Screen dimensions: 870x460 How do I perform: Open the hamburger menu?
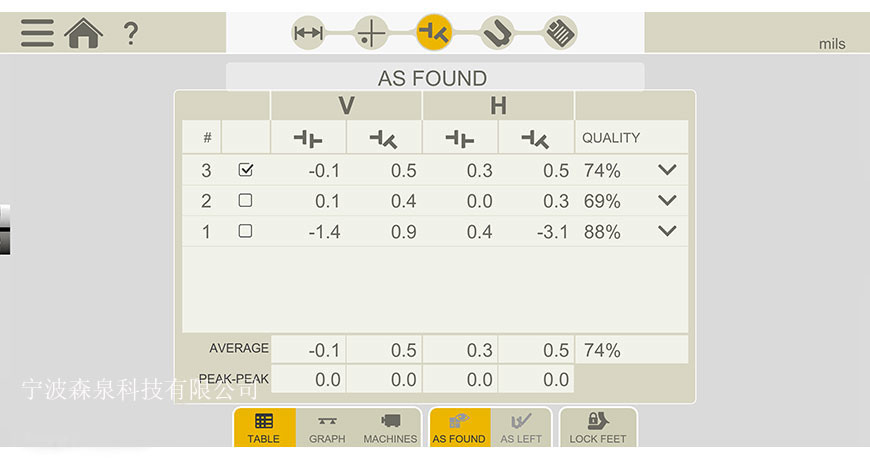point(37,33)
